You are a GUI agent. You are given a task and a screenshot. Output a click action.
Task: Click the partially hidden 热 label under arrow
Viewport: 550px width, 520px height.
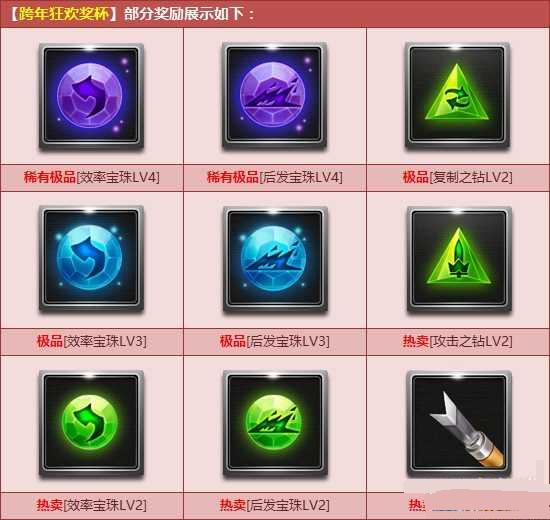pos(417,505)
